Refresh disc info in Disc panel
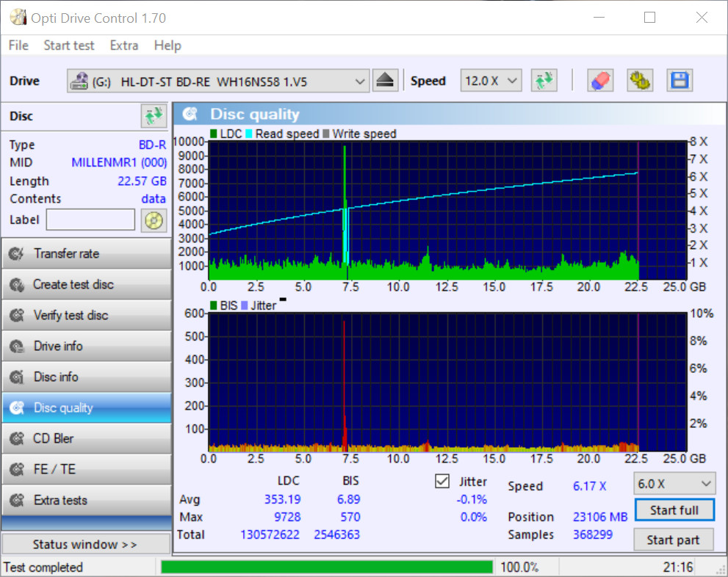This screenshot has height=577, width=728. (154, 116)
